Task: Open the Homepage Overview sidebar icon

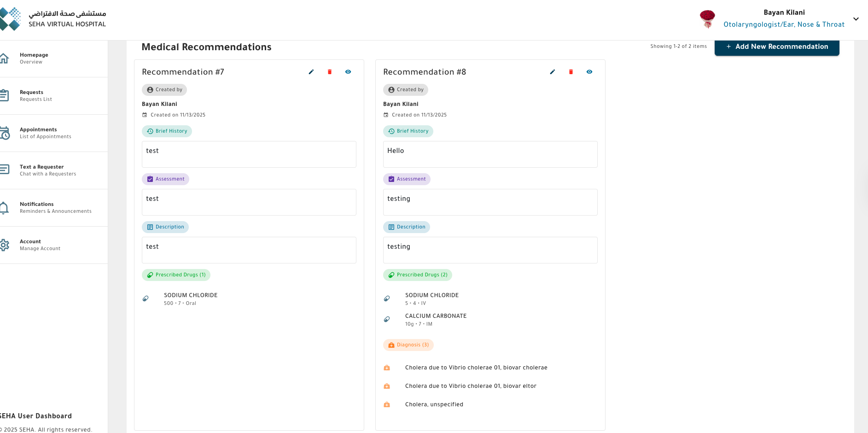Action: pyautogui.click(x=5, y=58)
